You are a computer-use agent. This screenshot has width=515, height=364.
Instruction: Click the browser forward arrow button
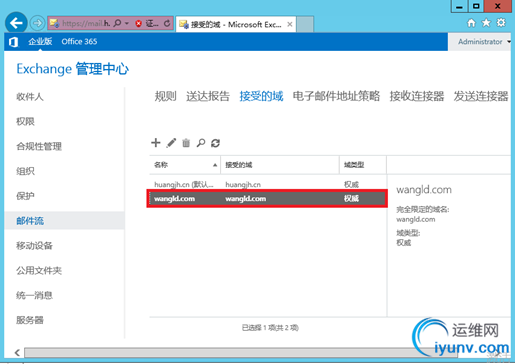pos(37,23)
